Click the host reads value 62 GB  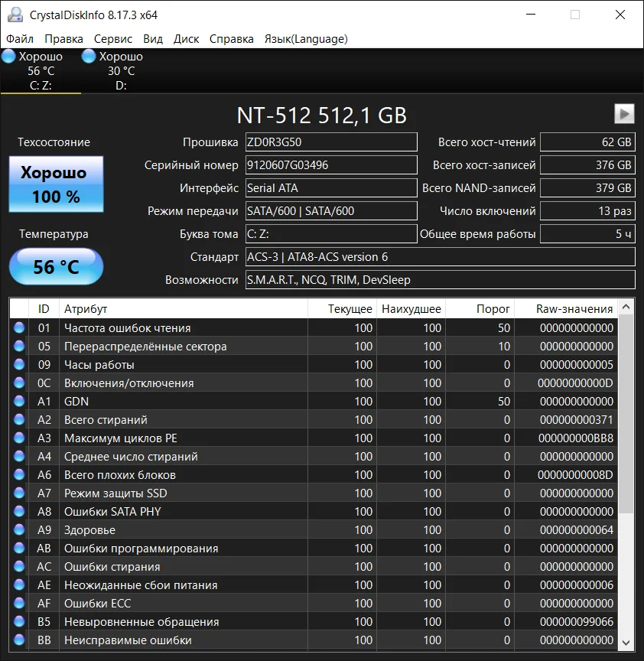click(587, 142)
